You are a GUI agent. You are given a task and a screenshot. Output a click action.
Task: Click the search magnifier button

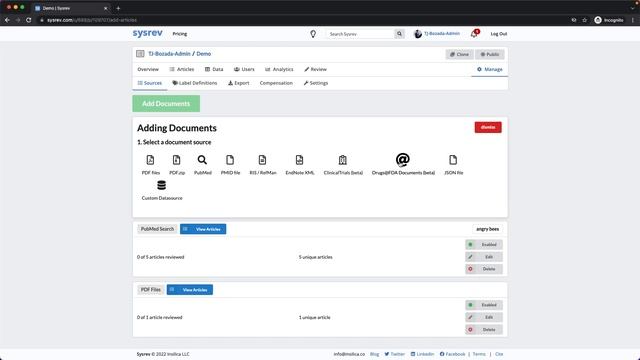click(x=399, y=34)
